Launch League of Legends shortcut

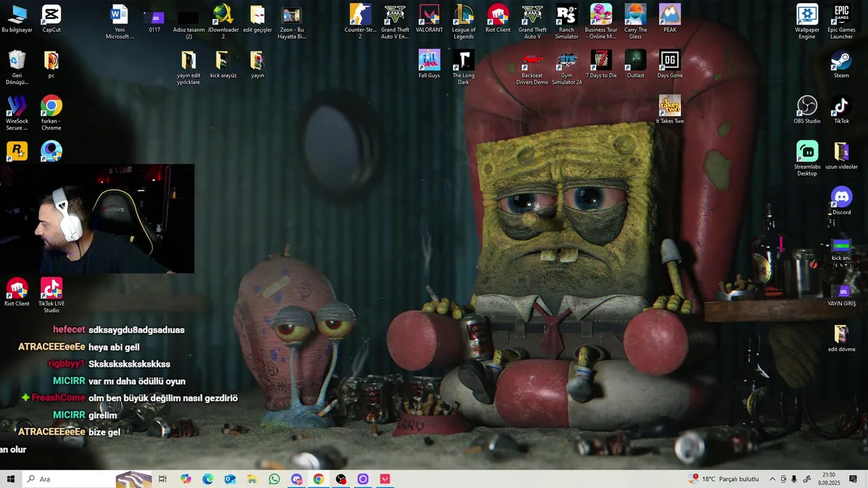pyautogui.click(x=464, y=22)
